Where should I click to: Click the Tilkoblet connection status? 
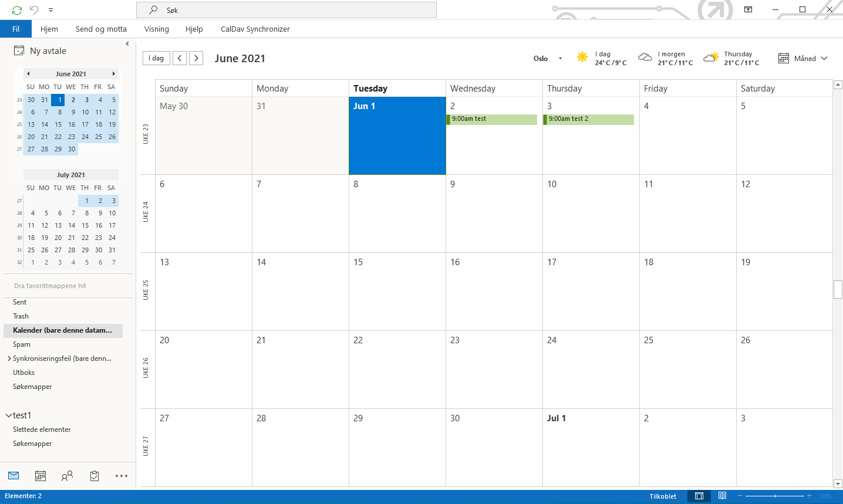pyautogui.click(x=663, y=496)
